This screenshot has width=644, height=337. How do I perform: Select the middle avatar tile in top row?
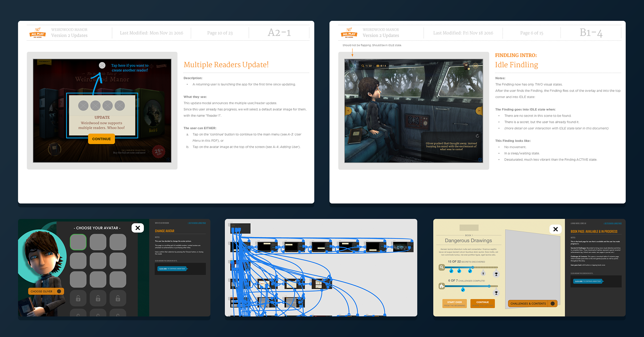(98, 242)
